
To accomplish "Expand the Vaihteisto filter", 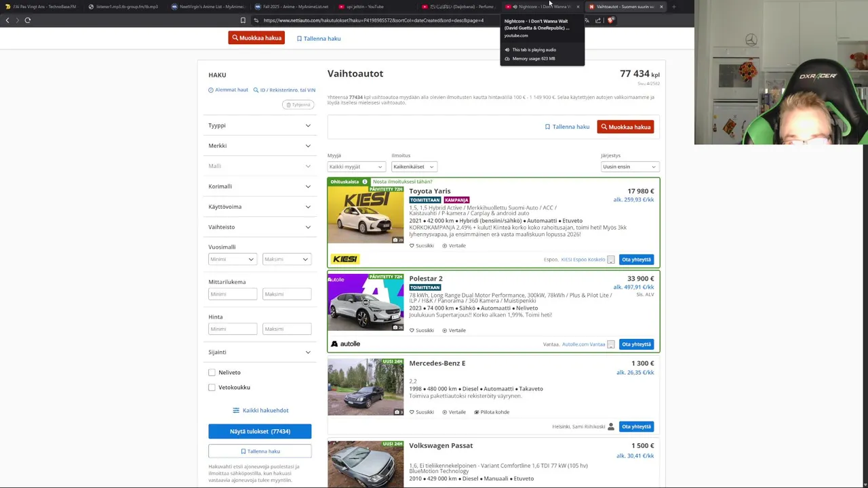I will pos(260,227).
